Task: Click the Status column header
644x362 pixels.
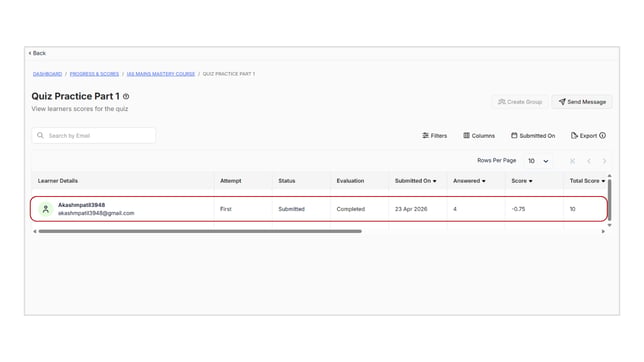Action: point(287,181)
